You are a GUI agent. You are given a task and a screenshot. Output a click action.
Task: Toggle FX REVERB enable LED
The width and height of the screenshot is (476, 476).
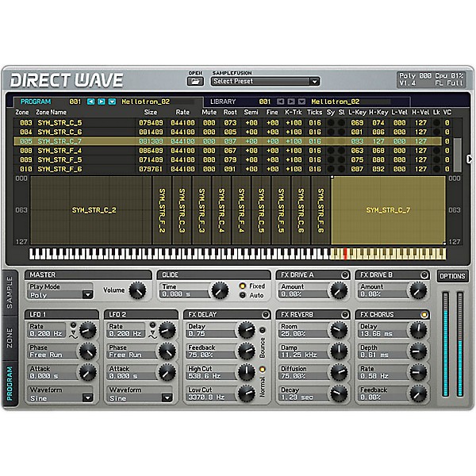pyautogui.click(x=344, y=315)
